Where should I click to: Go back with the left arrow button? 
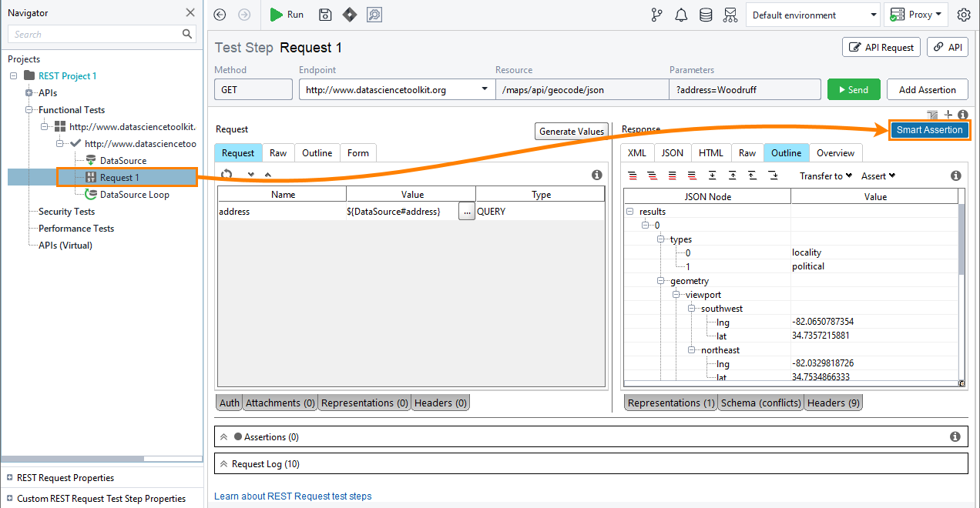[x=220, y=15]
